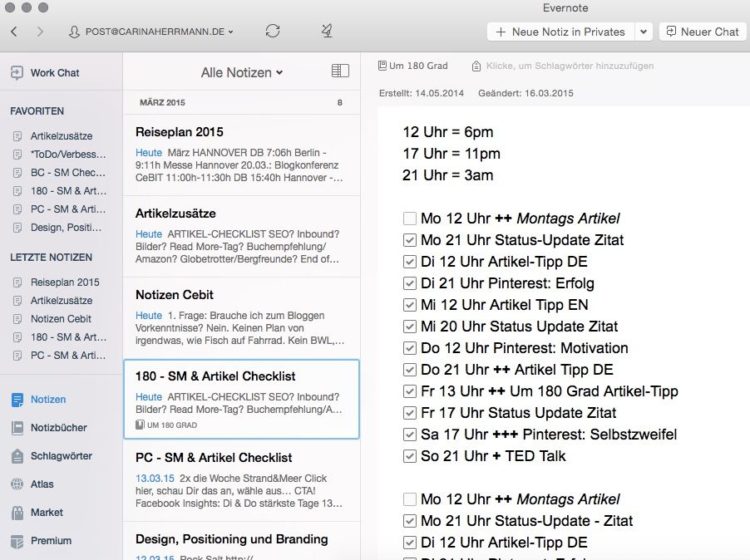Open the account dropdown POST@CARINAHERRMANN.DE
This screenshot has height=560, width=750.
click(x=151, y=32)
